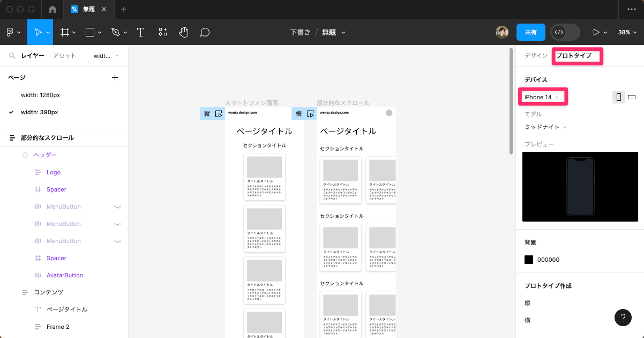
Task: Switch to the アセット tab
Action: pos(64,56)
